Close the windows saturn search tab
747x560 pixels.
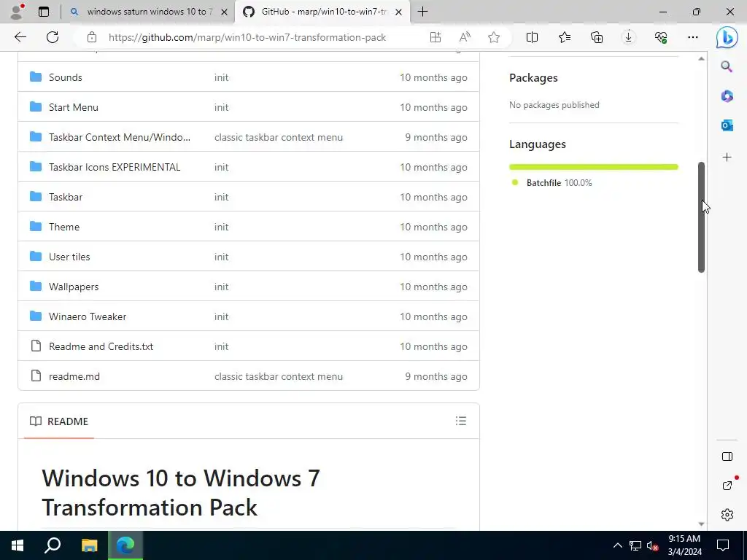(224, 12)
